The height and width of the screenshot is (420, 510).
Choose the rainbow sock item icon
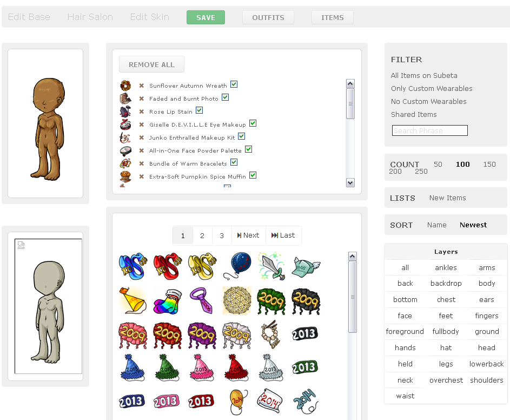166,300
